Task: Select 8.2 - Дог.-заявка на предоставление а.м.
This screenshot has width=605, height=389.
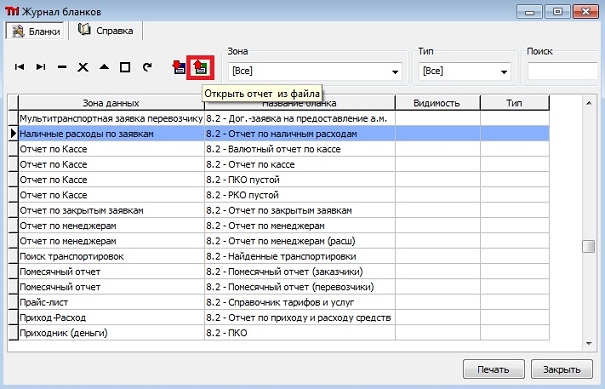Action: [299, 118]
